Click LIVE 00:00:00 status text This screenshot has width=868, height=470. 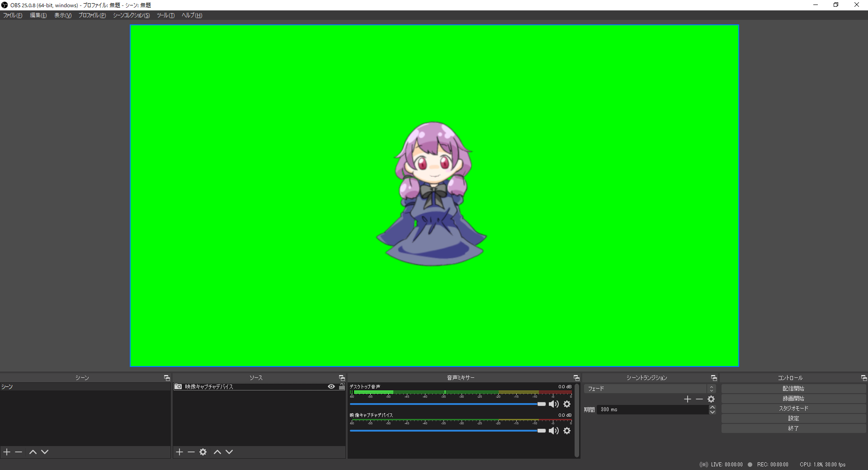coord(726,465)
